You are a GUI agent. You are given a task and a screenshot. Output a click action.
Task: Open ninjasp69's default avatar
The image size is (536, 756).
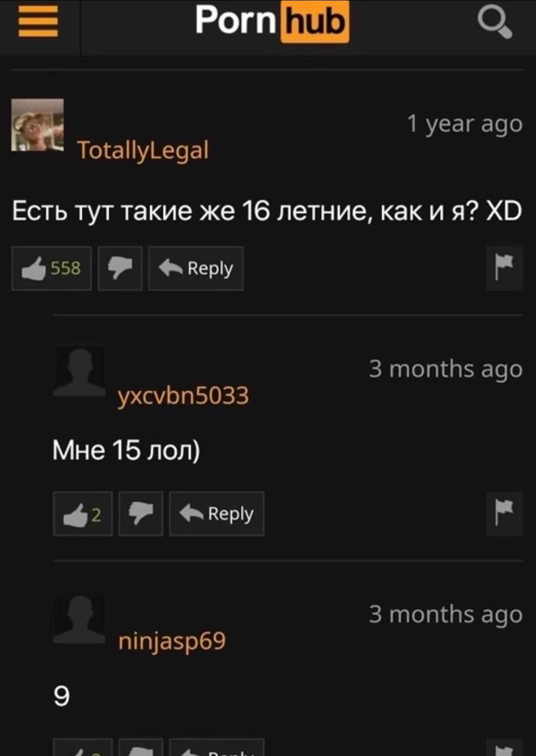coord(79,617)
